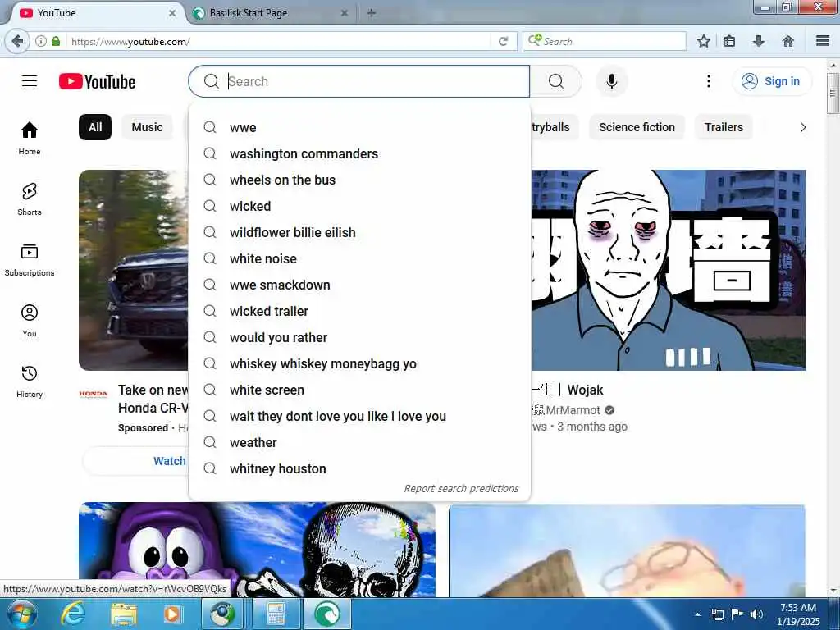
Task: Close the Basilisk Start Page tab
Action: pyautogui.click(x=344, y=13)
